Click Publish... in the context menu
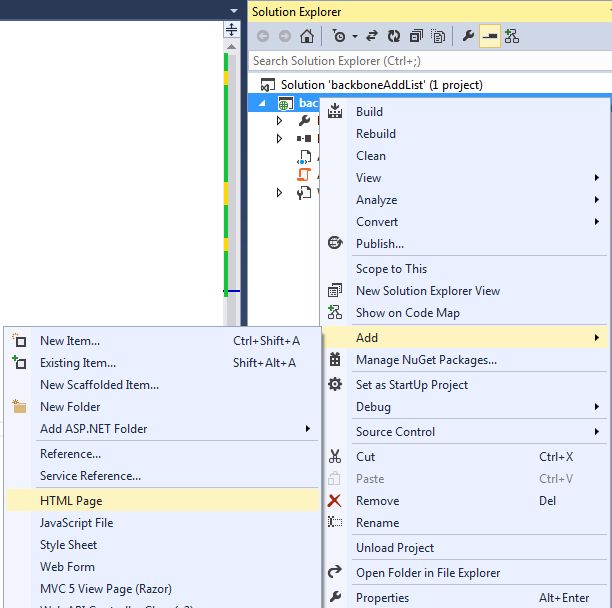Image resolution: width=612 pixels, height=608 pixels. coord(464,244)
